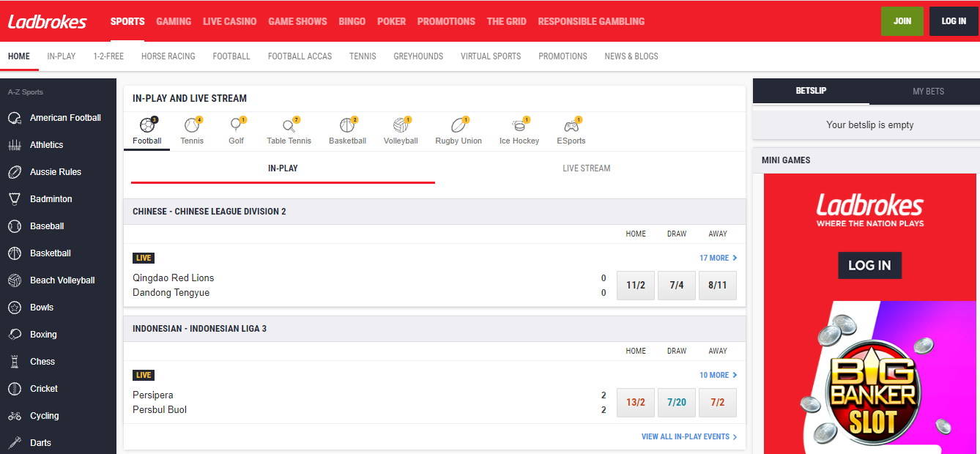Click the Chinese League Division 2 header

pos(435,212)
